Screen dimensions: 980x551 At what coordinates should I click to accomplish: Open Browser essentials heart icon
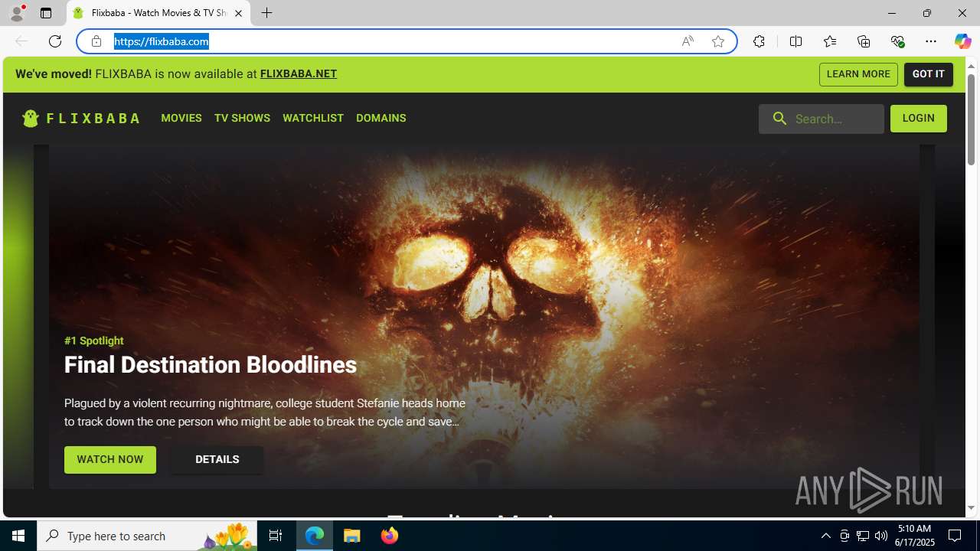click(897, 41)
